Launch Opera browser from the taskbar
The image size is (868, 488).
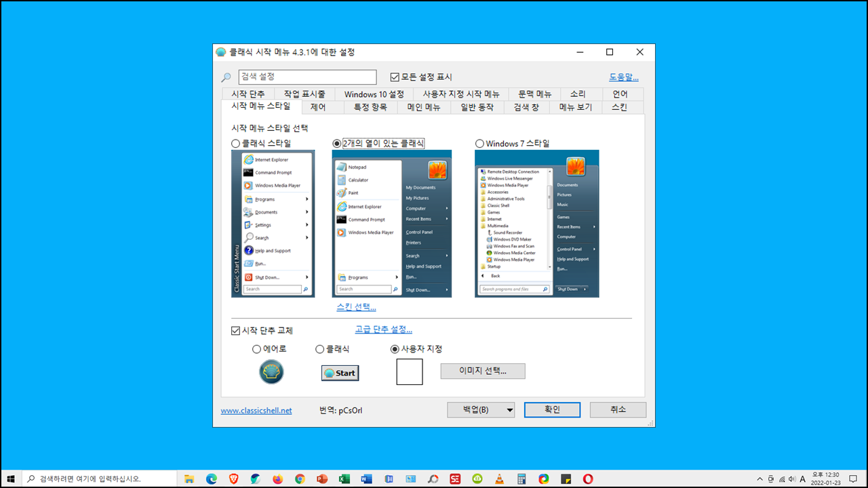(588, 479)
